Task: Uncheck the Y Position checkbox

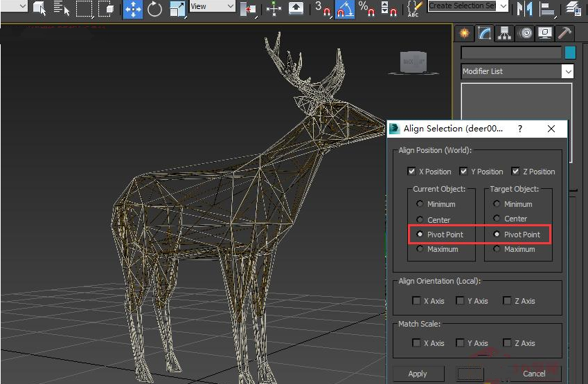Action: [x=463, y=171]
